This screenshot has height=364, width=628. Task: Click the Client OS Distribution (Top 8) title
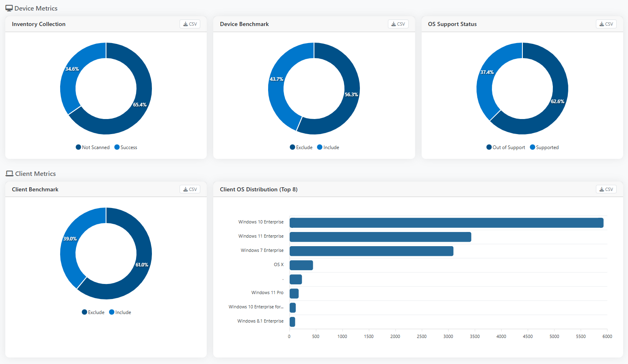pos(259,189)
